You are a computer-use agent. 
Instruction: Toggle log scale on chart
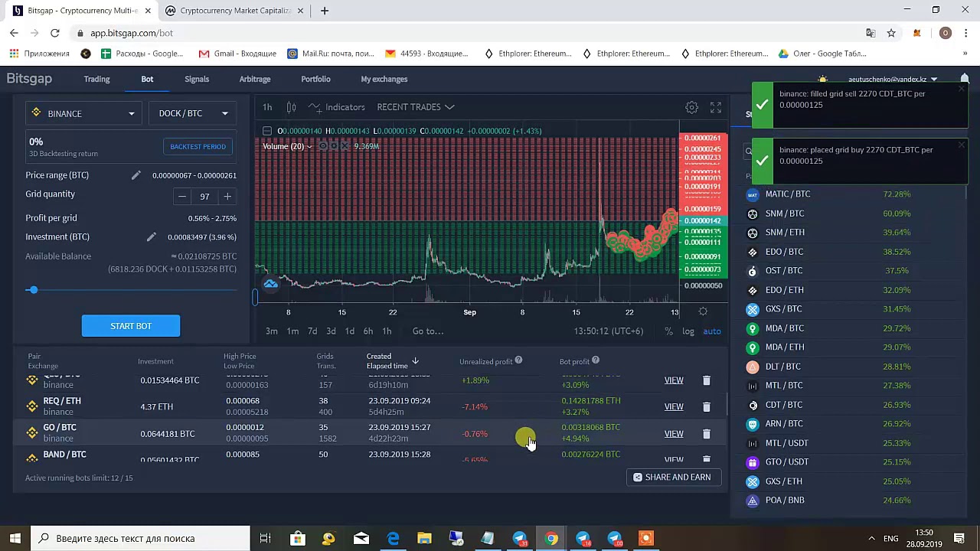[688, 331]
